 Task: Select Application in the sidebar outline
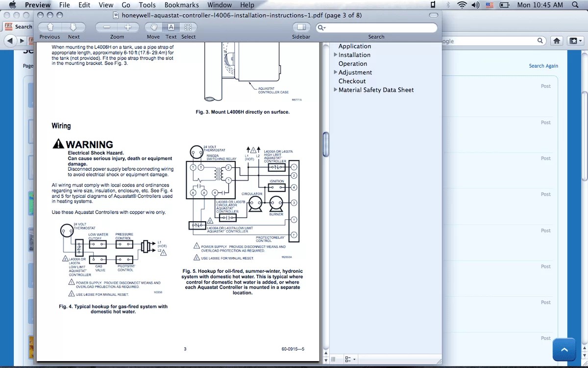tap(355, 46)
